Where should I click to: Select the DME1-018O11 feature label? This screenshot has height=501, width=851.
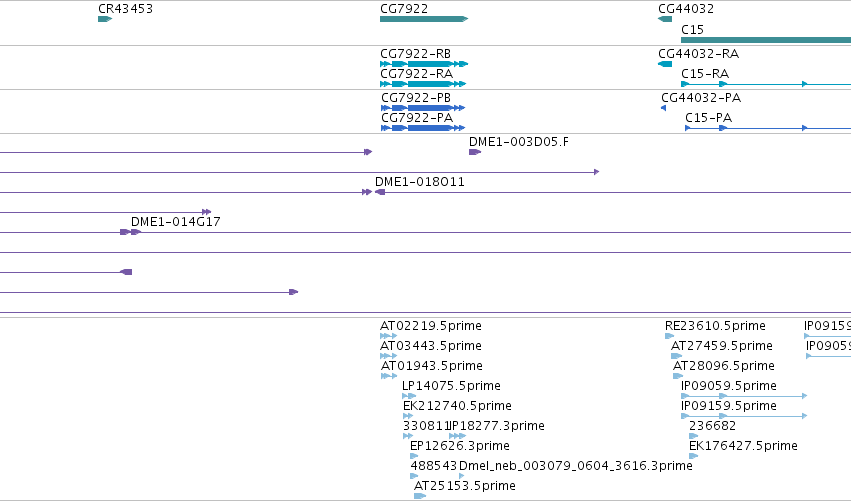(420, 182)
